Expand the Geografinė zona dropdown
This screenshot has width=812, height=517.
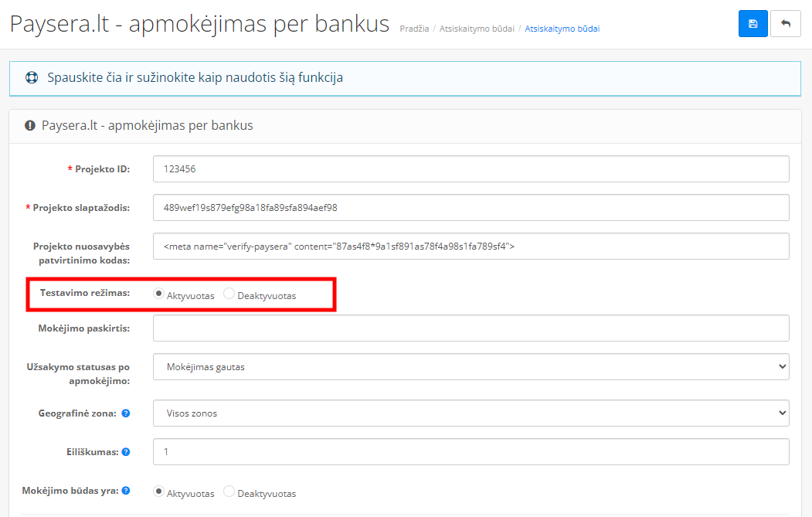[471, 413]
